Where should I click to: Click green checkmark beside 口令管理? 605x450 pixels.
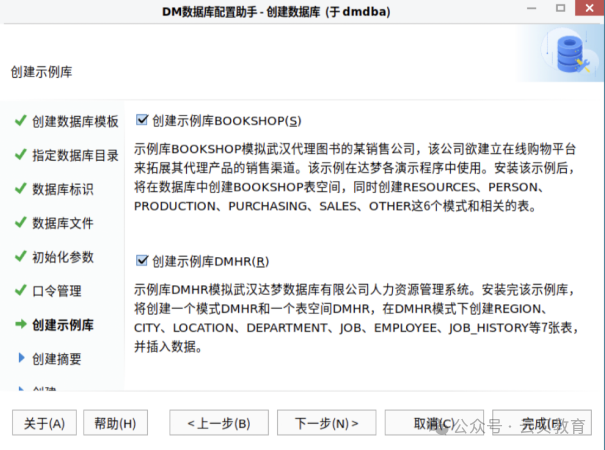(x=20, y=290)
